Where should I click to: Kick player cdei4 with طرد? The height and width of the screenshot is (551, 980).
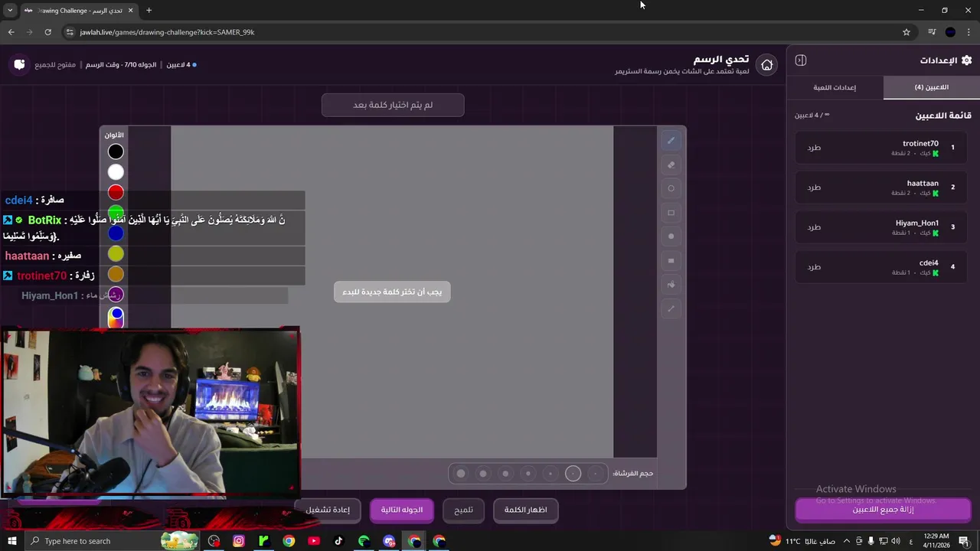pos(814,266)
